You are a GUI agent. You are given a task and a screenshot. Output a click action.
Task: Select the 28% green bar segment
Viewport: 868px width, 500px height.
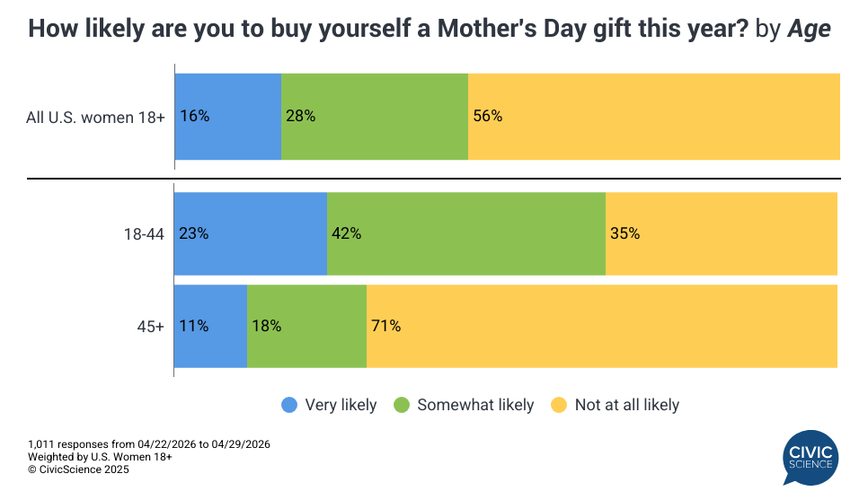[375, 117]
